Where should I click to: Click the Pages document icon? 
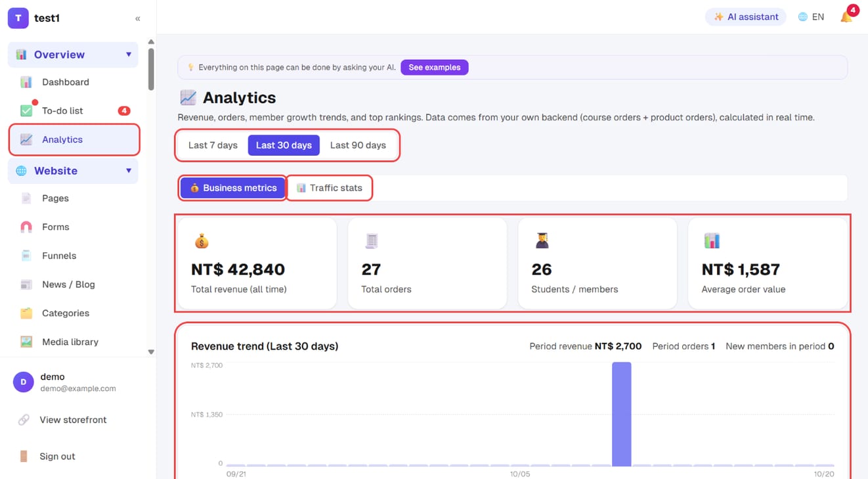click(26, 198)
